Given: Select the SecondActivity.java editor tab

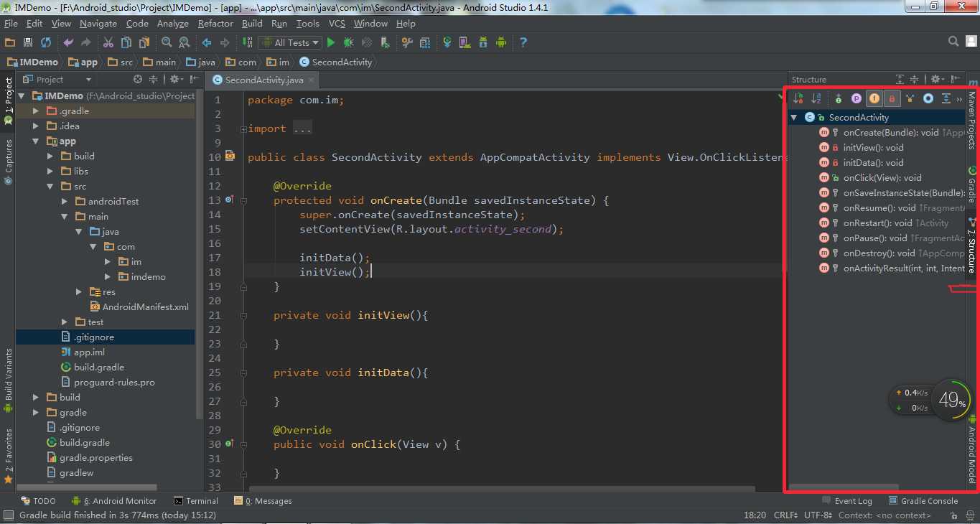Looking at the screenshot, I should (x=263, y=80).
